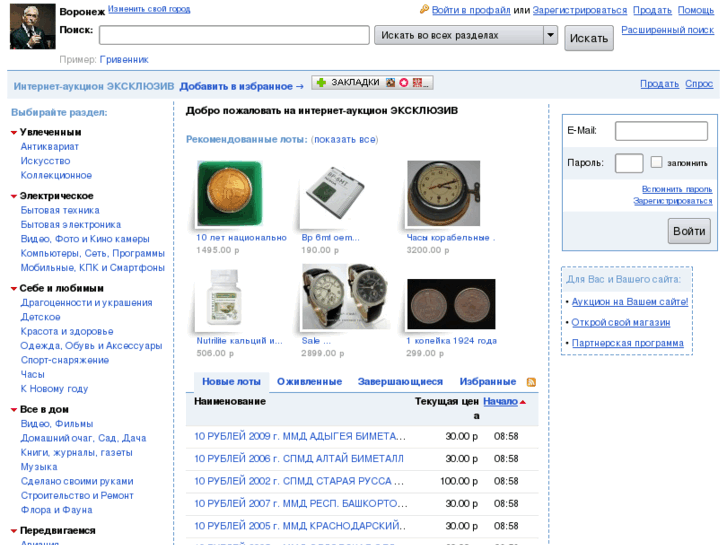Open the 1 копейка 1924 года thumbnail
Viewport: 727px width, 545px height.
pyautogui.click(x=451, y=304)
